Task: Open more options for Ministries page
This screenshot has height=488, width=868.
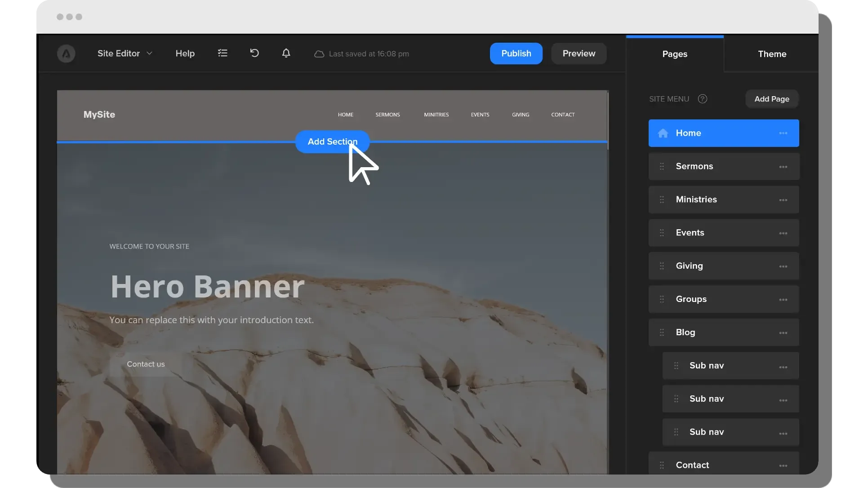Action: [x=783, y=200]
